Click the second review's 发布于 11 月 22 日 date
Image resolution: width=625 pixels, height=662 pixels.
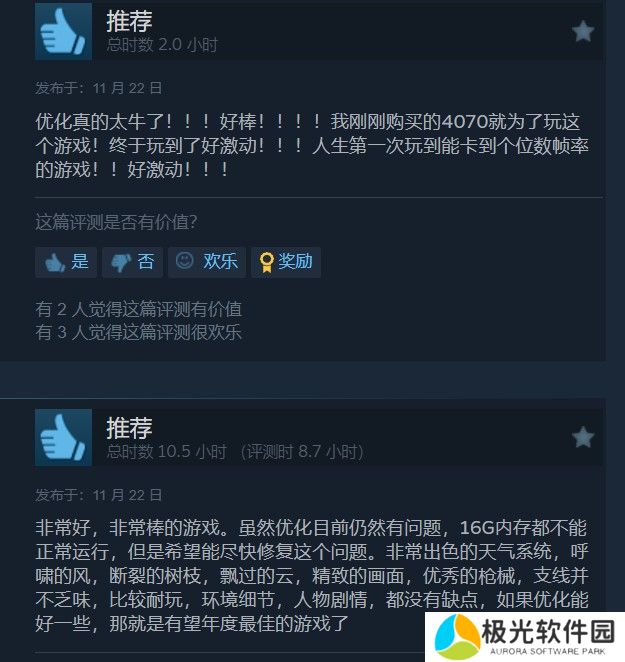98,495
